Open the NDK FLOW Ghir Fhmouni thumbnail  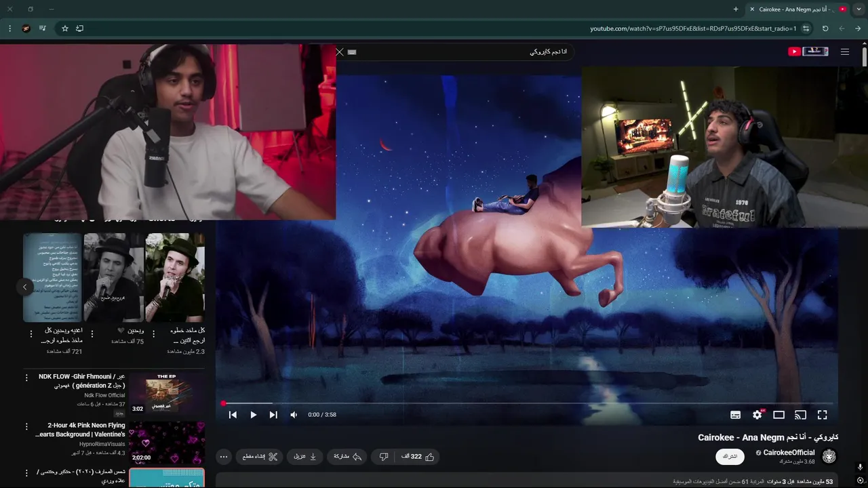167,393
